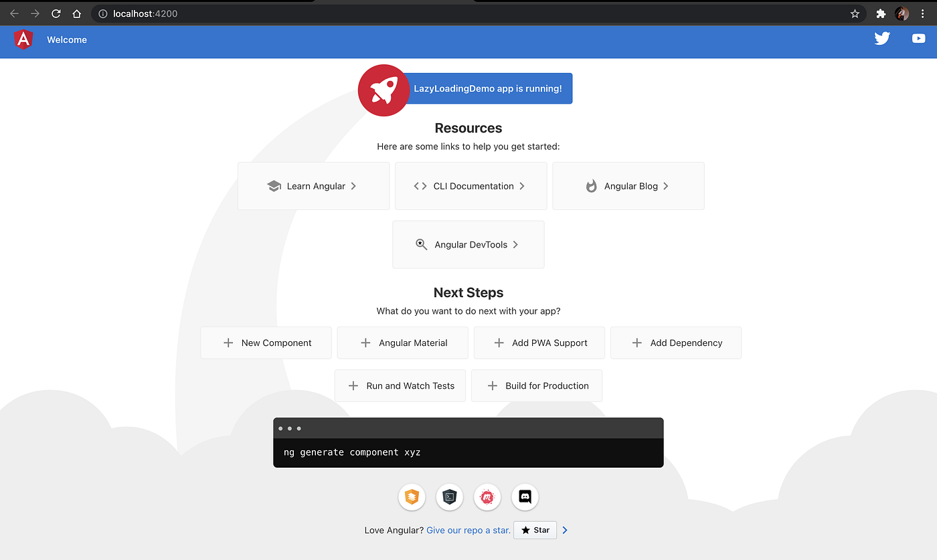
Task: Open the dark Angular CLI circle icon
Action: click(x=450, y=497)
